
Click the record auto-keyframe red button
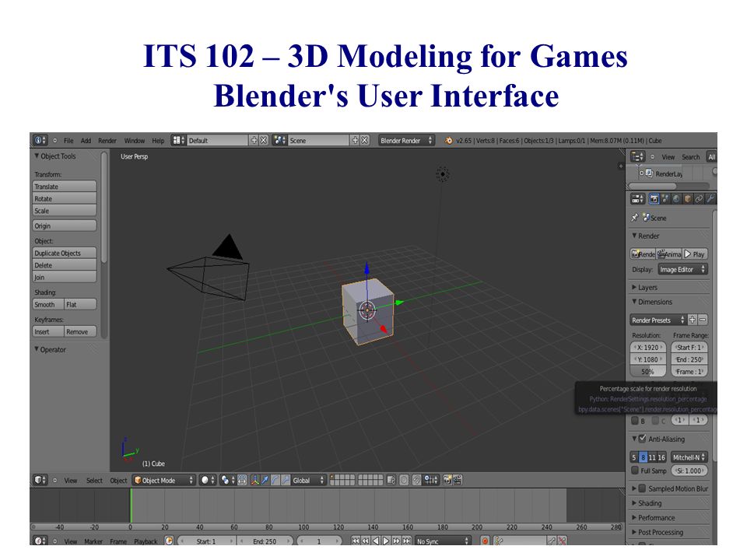click(x=485, y=541)
